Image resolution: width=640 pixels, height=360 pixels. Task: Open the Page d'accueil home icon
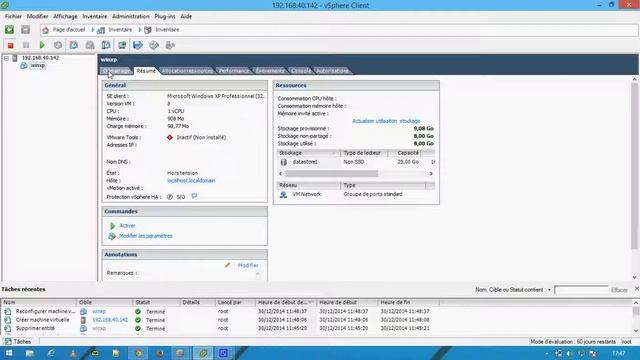[x=46, y=30]
